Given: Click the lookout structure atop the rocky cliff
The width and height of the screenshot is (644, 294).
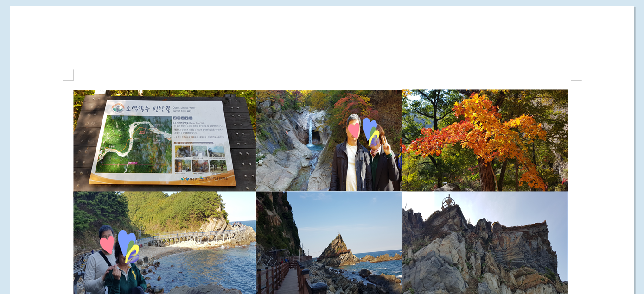Looking at the screenshot, I should (447, 201).
